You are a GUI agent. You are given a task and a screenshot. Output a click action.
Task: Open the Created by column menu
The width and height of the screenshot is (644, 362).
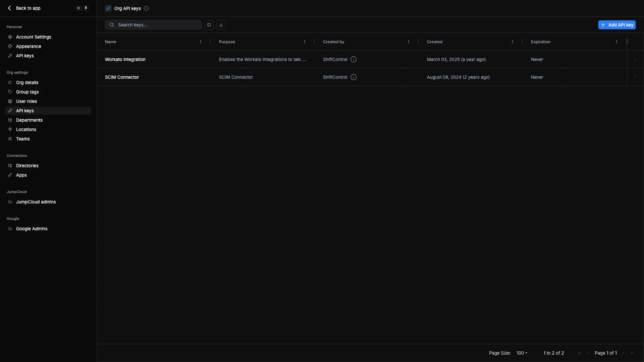409,42
